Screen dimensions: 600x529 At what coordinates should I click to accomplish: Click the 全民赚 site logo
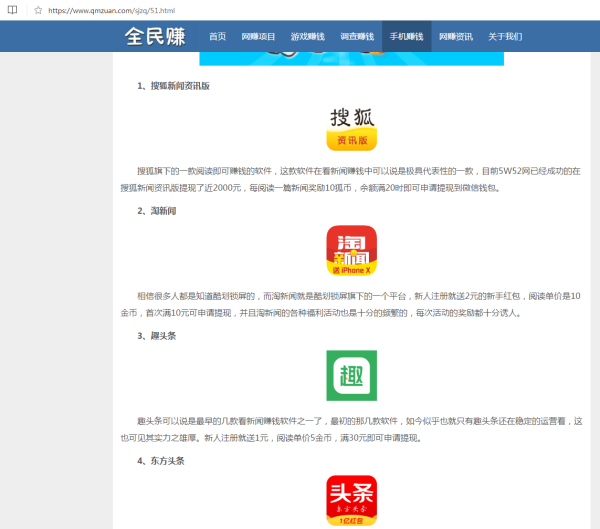pos(155,36)
